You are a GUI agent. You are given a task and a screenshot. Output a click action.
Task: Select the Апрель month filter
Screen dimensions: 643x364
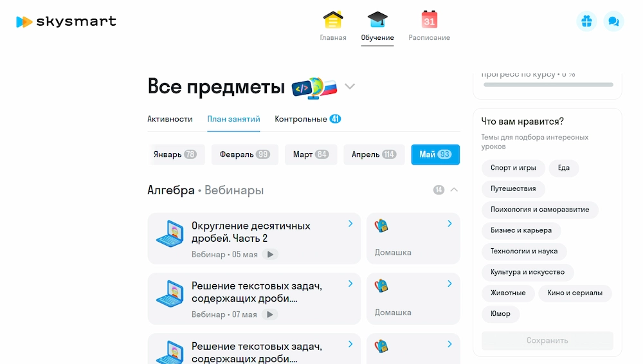[x=374, y=154]
